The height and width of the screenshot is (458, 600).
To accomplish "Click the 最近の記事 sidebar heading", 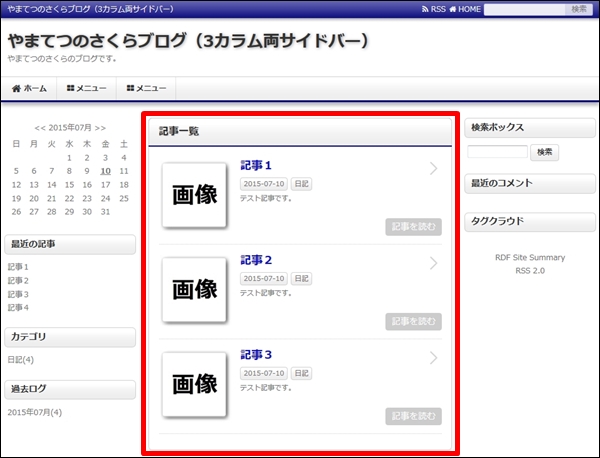I will coord(70,244).
